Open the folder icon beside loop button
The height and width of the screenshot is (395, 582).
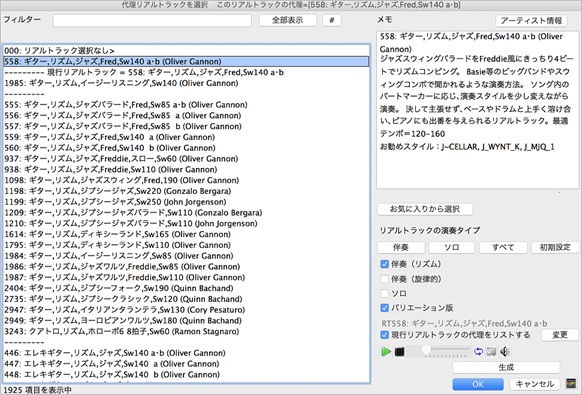[x=491, y=351]
